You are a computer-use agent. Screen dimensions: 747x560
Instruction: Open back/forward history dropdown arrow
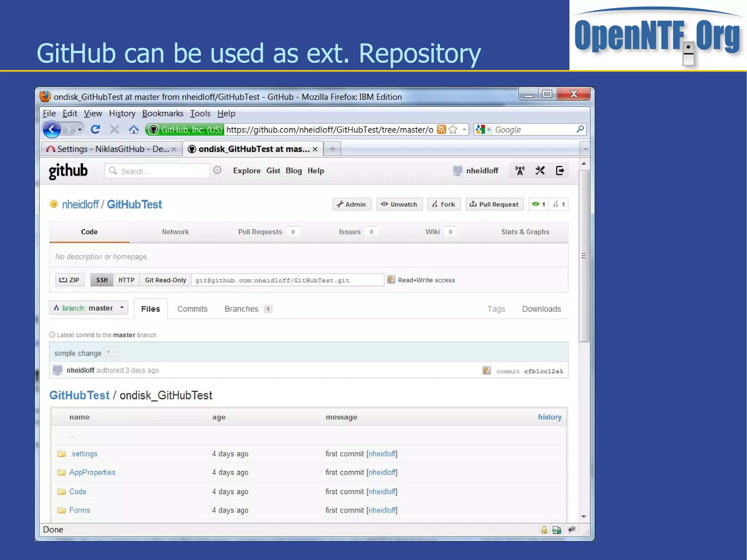click(x=80, y=130)
